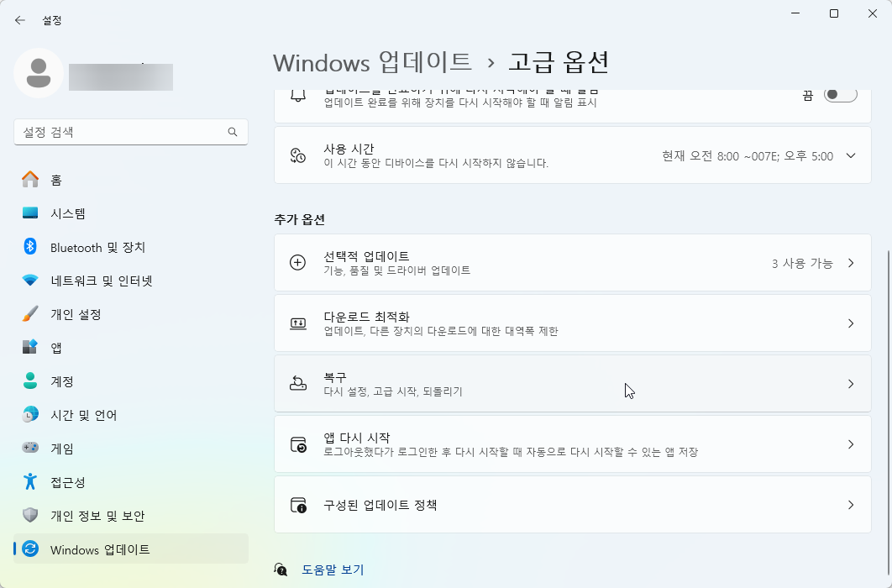Select 접근성 in the sidebar
Screen dimensions: 892x588
131,481
